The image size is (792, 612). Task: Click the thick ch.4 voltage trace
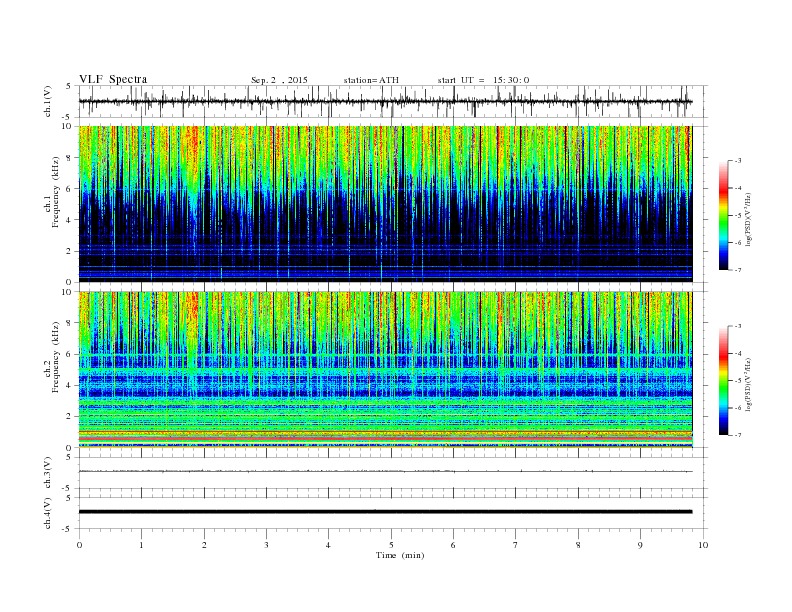(x=385, y=512)
